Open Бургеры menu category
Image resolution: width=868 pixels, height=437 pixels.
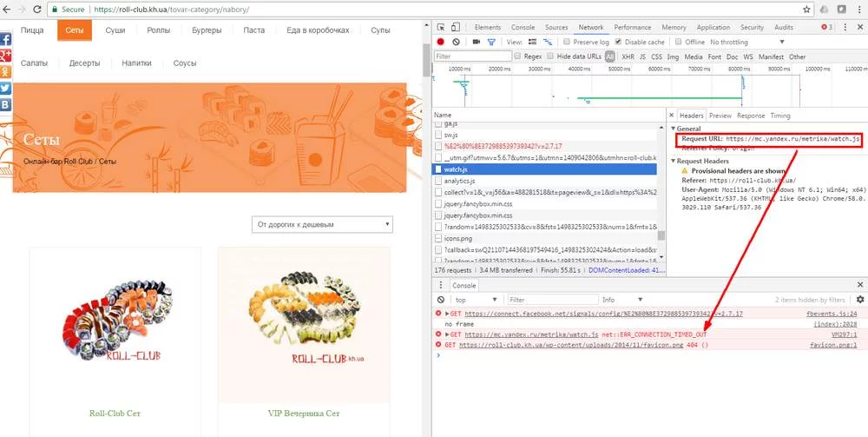(207, 30)
